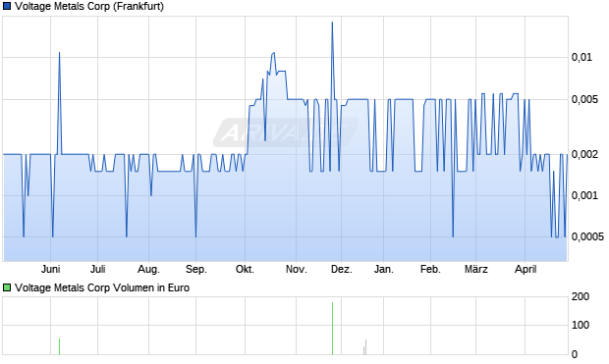609x364 pixels.
Task: Click the 'Aug.' month label
Action: (148, 269)
